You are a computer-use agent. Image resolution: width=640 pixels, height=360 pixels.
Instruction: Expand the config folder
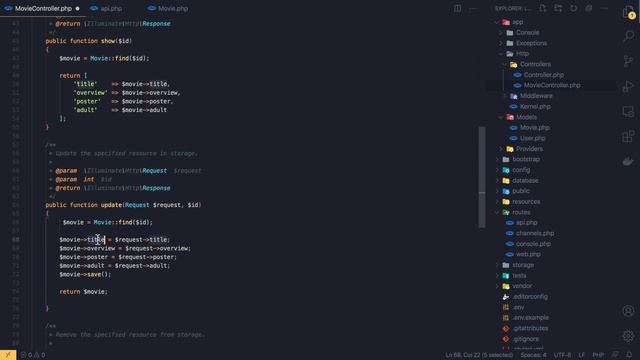521,170
